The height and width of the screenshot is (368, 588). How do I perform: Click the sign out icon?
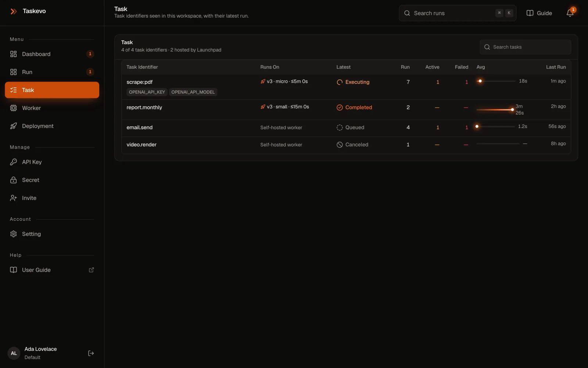click(x=91, y=353)
